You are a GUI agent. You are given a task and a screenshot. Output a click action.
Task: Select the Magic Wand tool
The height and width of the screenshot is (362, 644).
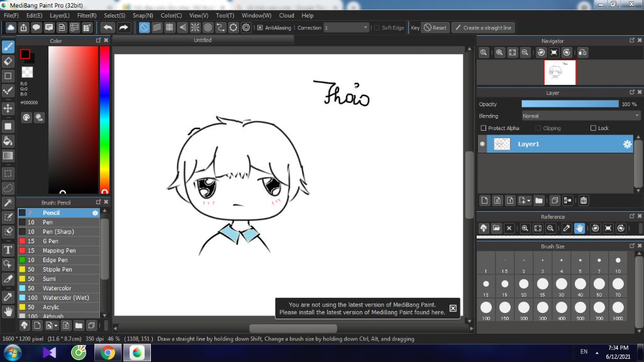click(8, 203)
